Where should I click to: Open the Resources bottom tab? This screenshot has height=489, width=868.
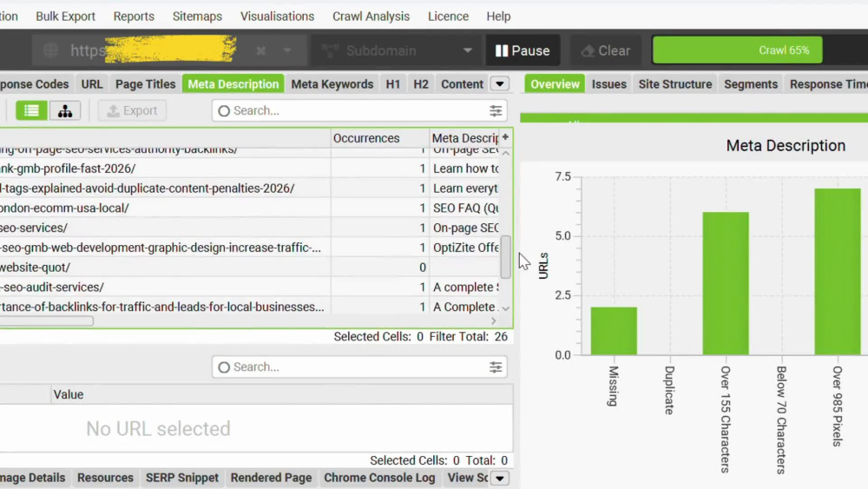[105, 478]
